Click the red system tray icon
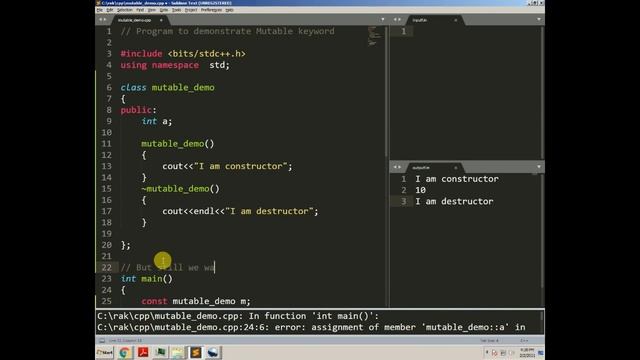Screen dimensions: 640x360 495,353
